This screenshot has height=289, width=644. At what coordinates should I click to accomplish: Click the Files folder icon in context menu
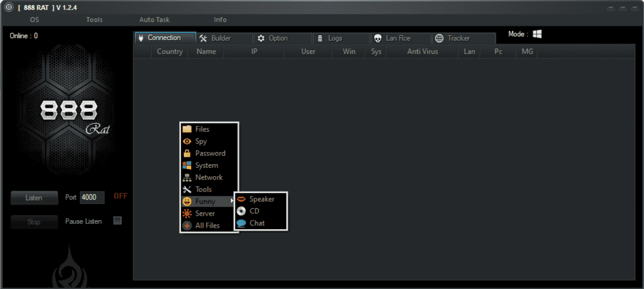pos(187,129)
